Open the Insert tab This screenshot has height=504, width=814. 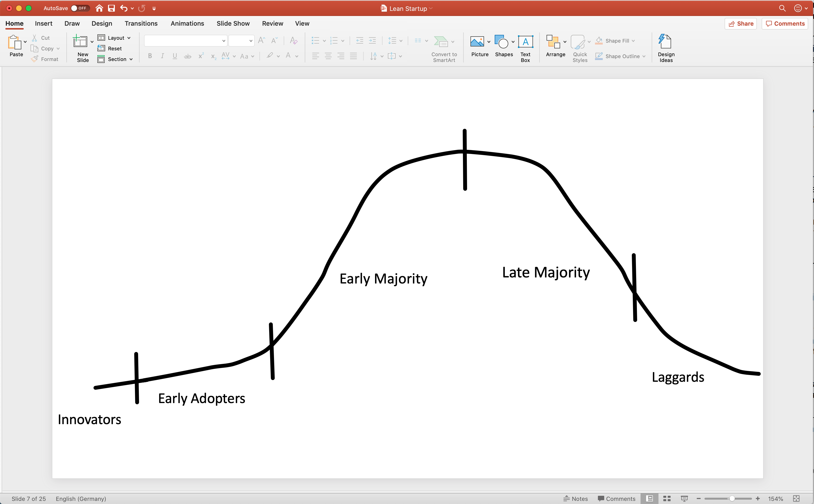point(43,24)
